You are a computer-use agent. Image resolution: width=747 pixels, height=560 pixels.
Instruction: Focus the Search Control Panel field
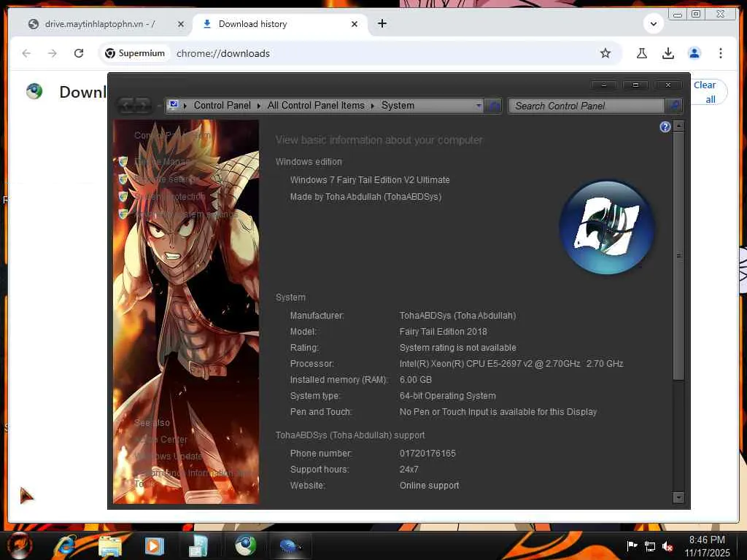[587, 106]
